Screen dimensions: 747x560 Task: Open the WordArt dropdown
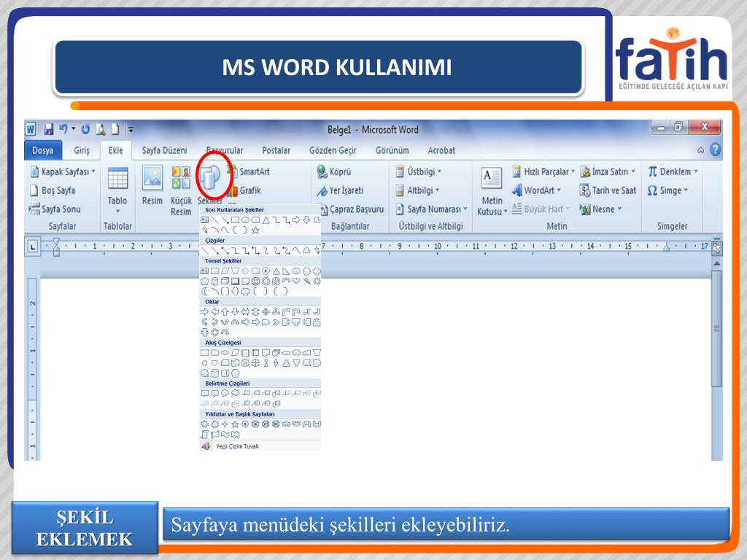[x=536, y=190]
